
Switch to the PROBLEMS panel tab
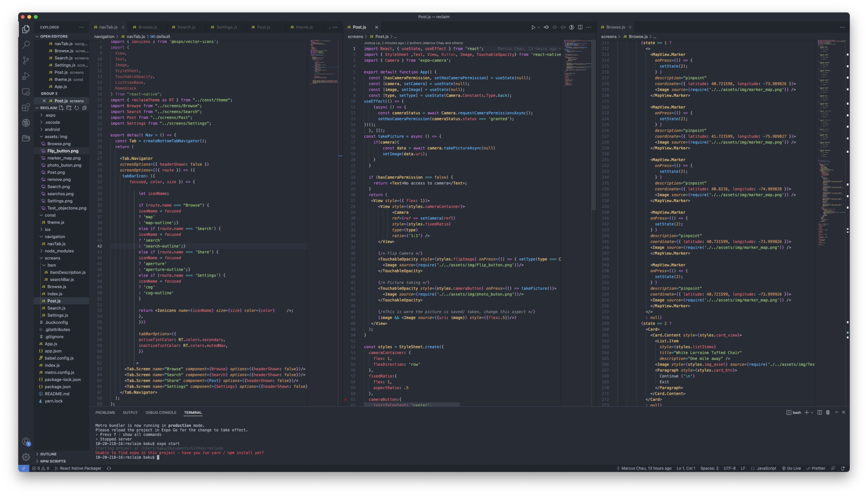pos(105,413)
